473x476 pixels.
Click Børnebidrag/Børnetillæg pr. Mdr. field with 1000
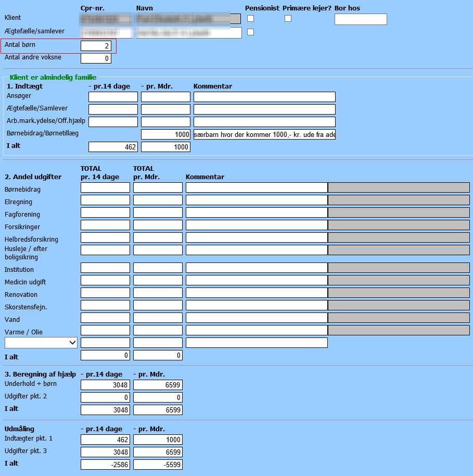pos(165,134)
